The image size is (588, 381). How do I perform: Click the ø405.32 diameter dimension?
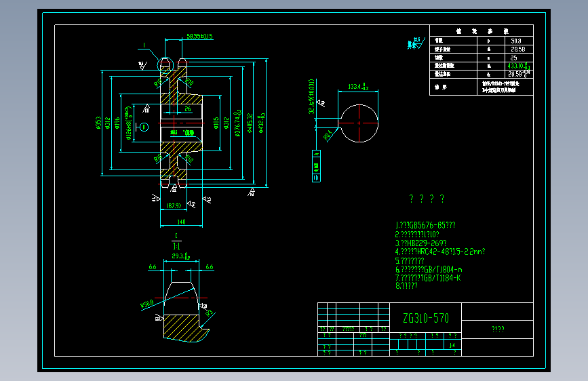(x=250, y=123)
